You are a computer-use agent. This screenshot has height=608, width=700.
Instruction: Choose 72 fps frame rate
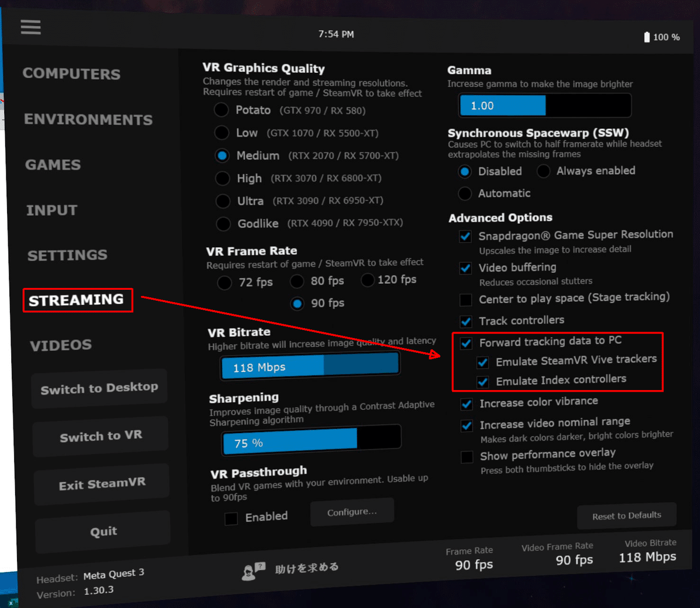[225, 283]
